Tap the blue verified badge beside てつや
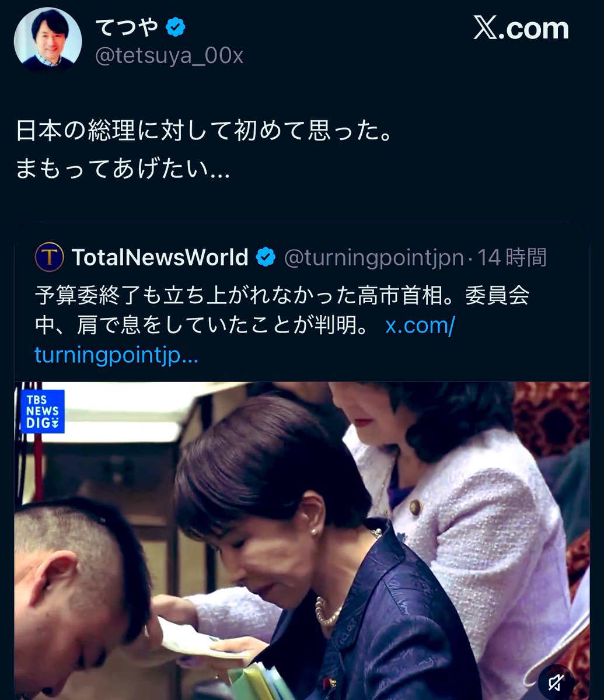Screen dimensions: 604x700 click(176, 27)
